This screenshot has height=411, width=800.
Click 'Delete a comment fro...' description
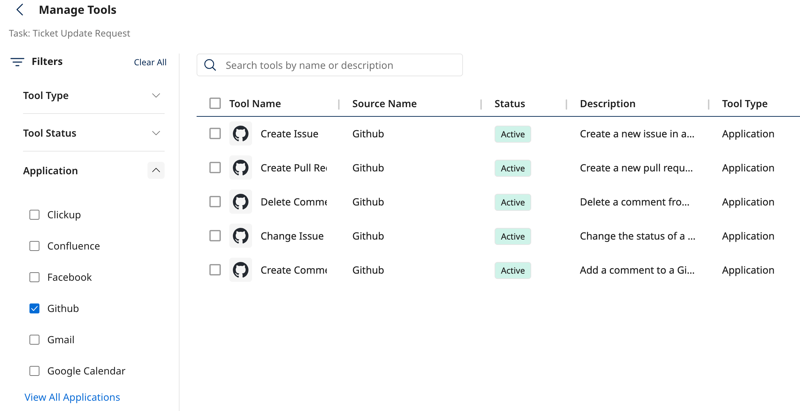pos(634,202)
